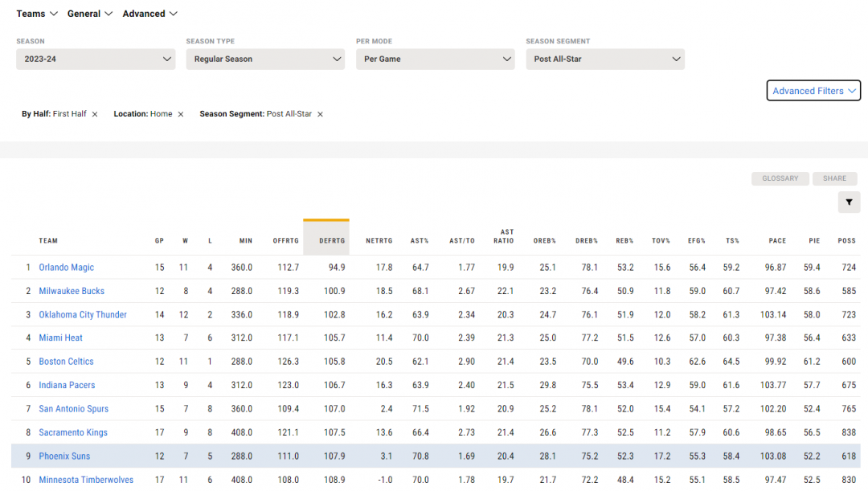Sort table by L column header

pos(210,241)
